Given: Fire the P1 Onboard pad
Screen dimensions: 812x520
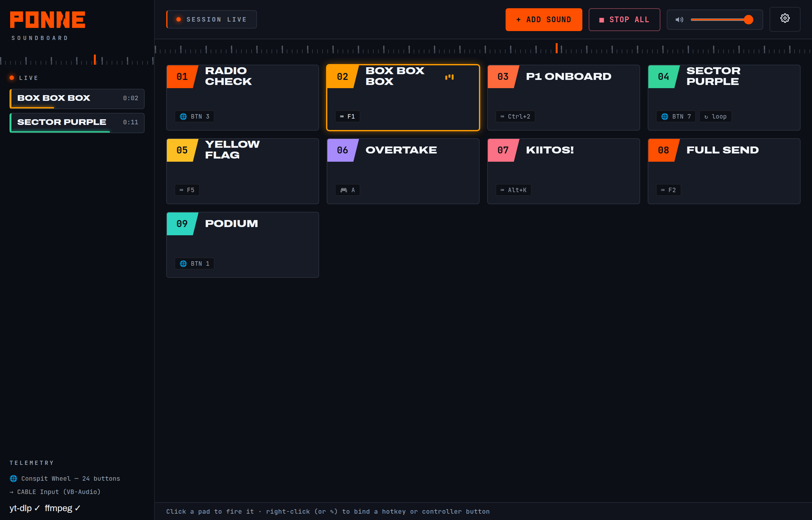Looking at the screenshot, I should 563,98.
